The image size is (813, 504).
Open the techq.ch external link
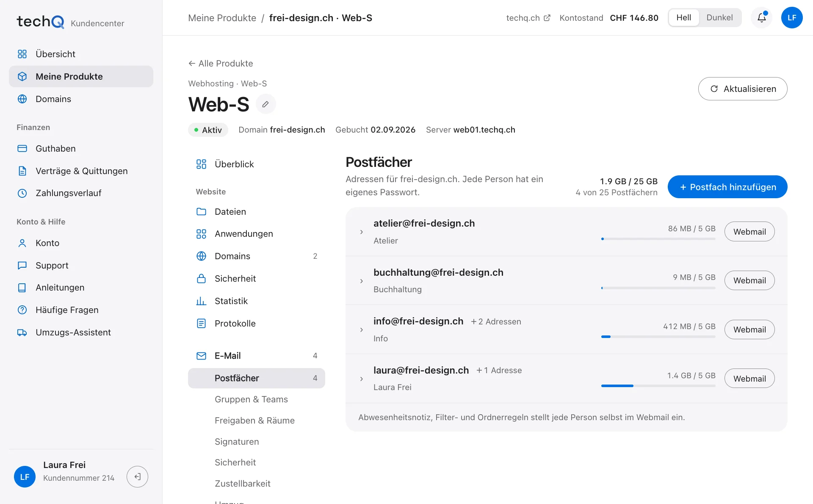pyautogui.click(x=528, y=18)
